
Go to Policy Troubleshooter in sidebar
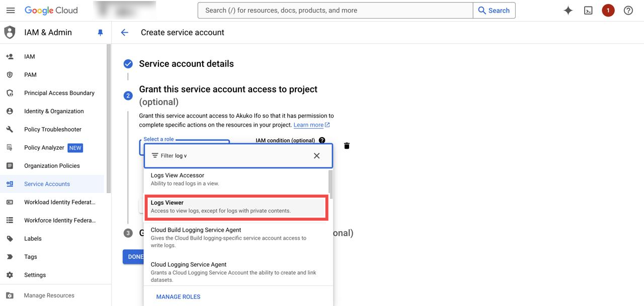[x=52, y=129]
